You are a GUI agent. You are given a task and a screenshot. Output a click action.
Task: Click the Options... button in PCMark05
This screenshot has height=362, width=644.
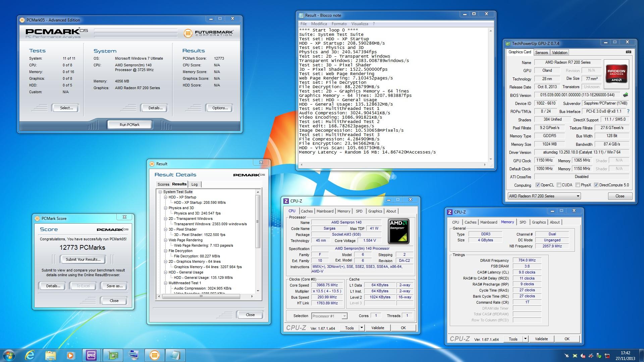220,108
